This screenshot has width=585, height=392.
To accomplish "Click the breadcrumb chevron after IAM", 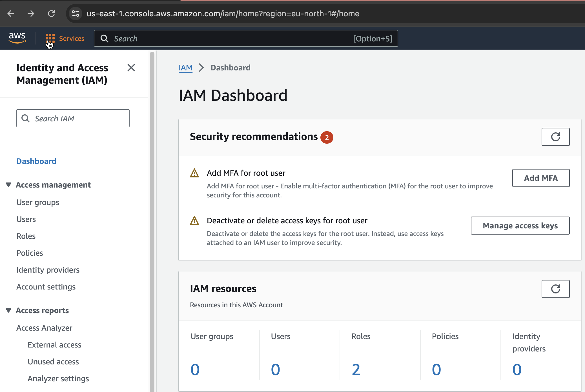I will coord(201,68).
